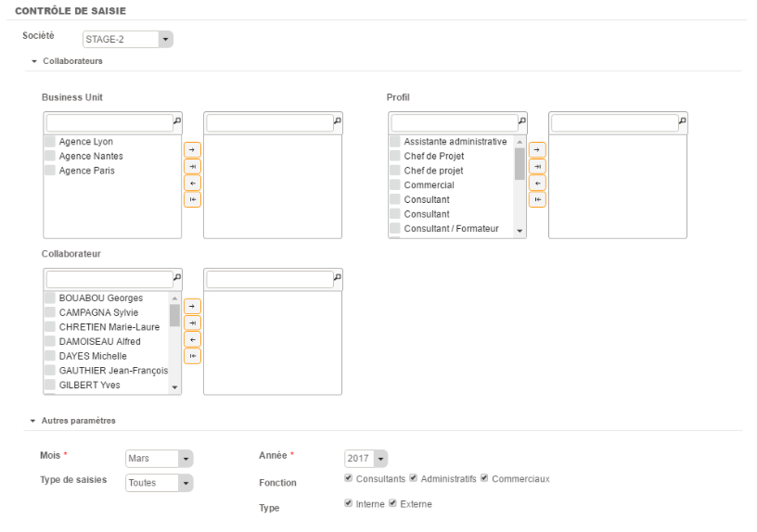Click the Collaborateur remove-selected arrow button
The width and height of the screenshot is (757, 532).
coord(192,339)
